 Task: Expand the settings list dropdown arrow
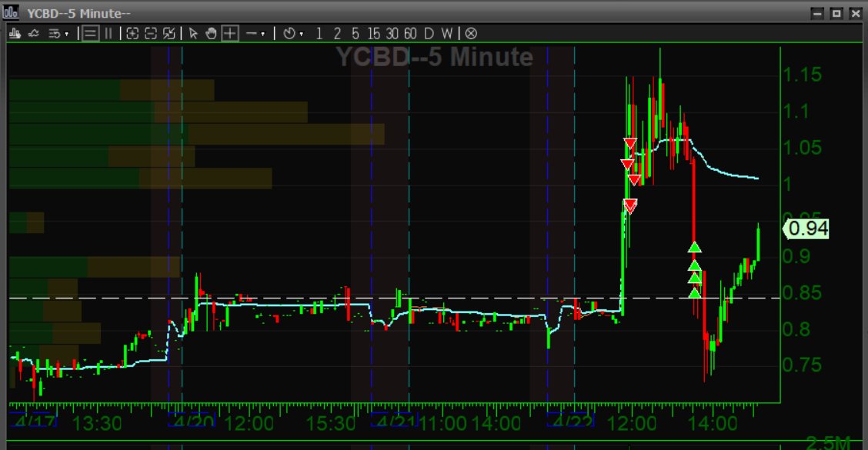point(66,35)
